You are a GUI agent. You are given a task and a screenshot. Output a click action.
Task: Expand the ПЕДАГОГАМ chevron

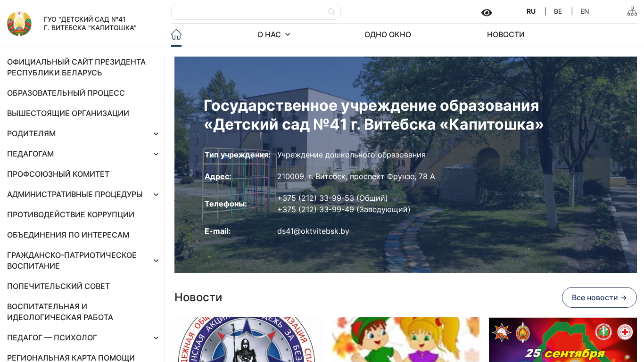click(156, 154)
